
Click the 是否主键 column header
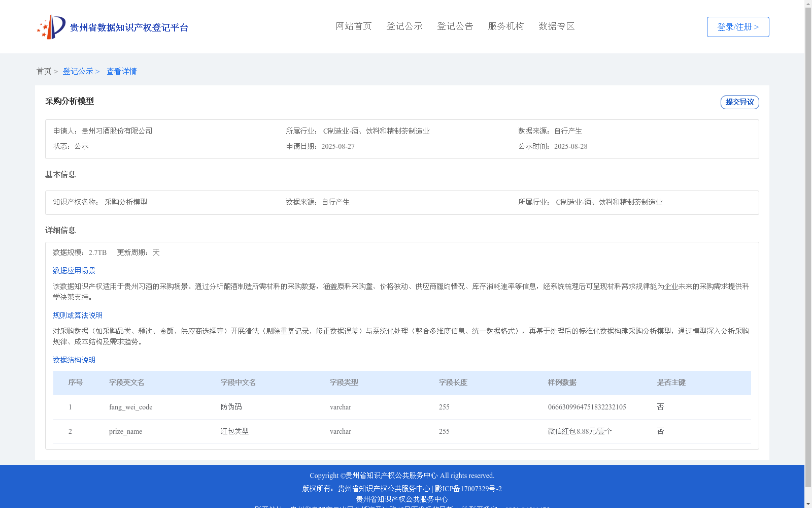pyautogui.click(x=671, y=383)
